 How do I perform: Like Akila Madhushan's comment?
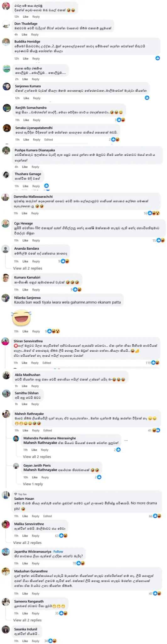pos(25,386)
